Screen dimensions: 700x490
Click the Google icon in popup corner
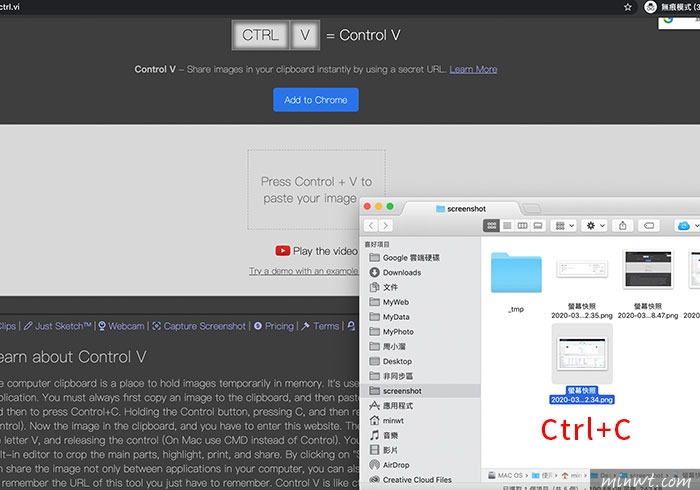(668, 20)
